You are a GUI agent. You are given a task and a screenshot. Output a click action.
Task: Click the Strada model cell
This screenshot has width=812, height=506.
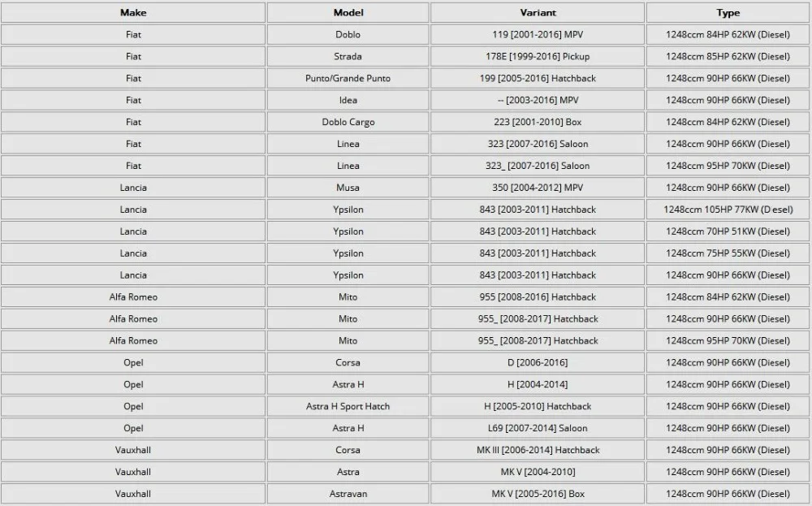[348, 57]
